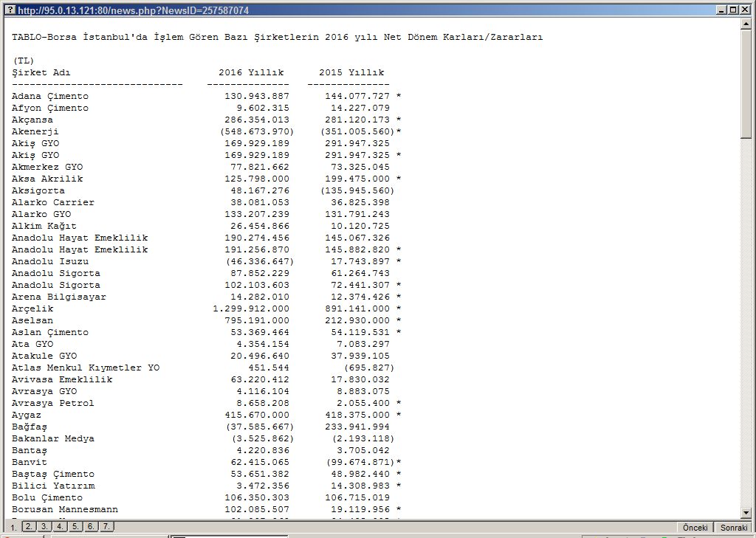This screenshot has width=756, height=538.
Task: Select page 5 tab
Action: point(75,526)
